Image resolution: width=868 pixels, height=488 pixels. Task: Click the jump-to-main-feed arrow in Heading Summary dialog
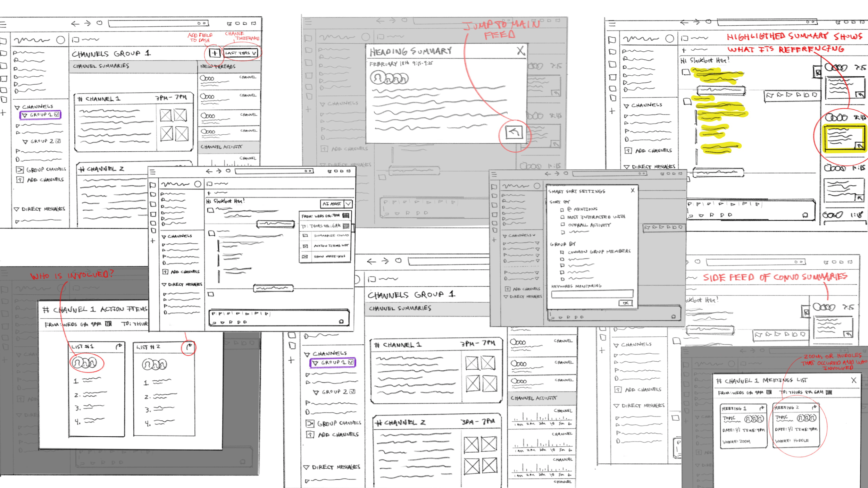coord(514,133)
